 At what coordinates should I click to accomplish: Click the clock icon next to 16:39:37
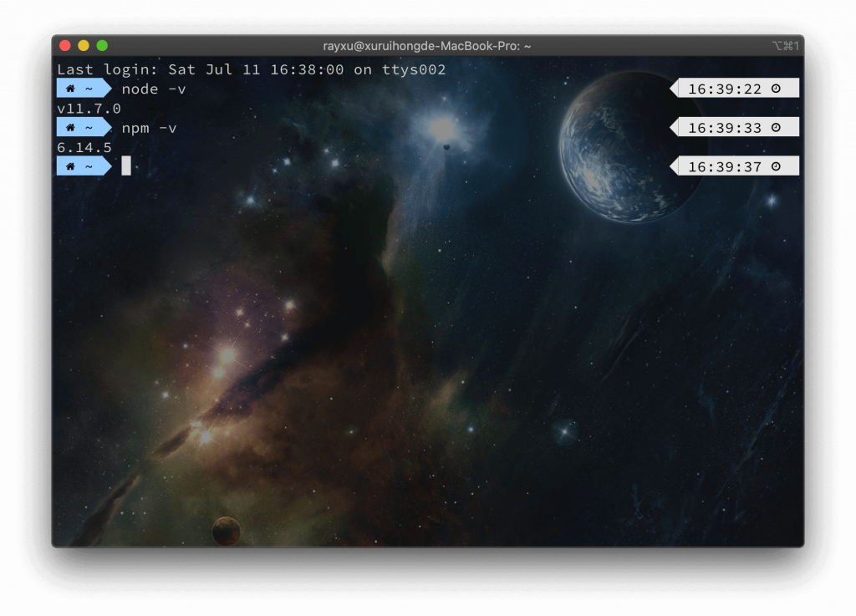(776, 165)
